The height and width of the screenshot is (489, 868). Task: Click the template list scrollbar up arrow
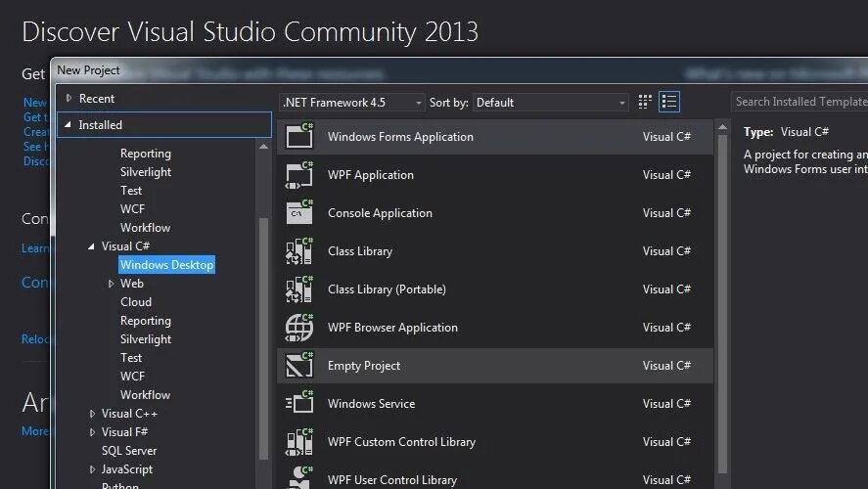click(x=722, y=127)
